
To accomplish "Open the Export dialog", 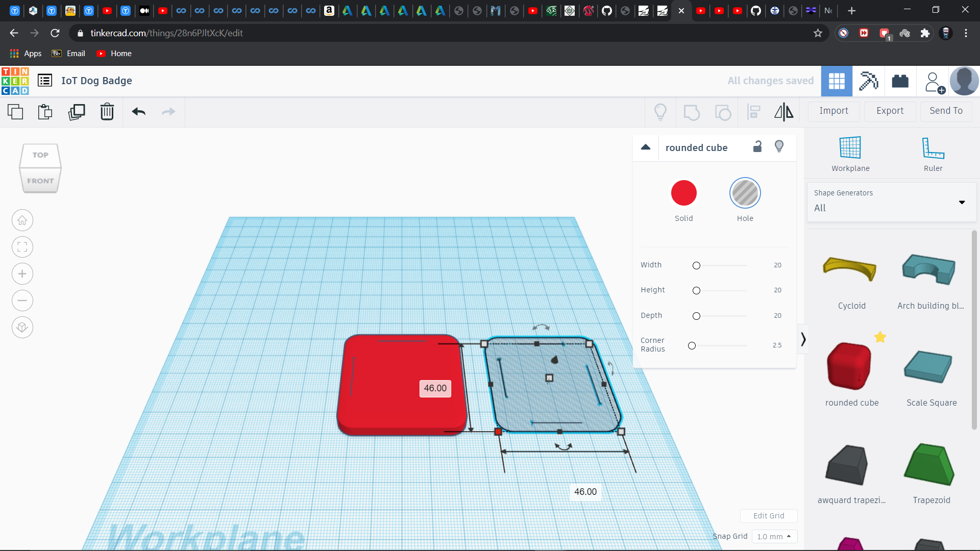I will coord(890,111).
